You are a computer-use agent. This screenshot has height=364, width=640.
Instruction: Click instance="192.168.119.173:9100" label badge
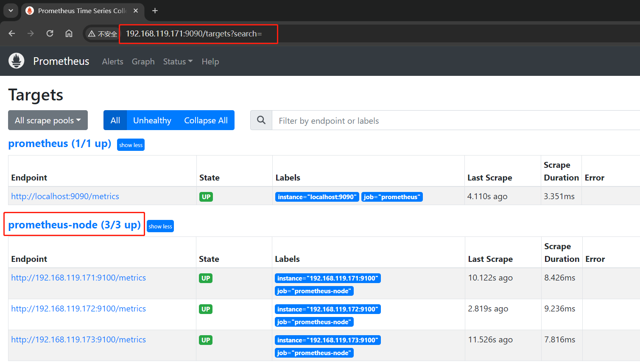(328, 340)
